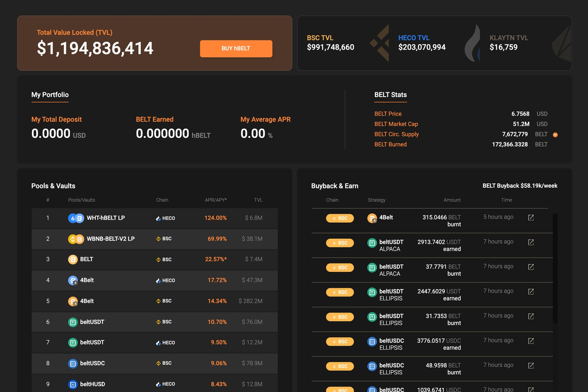Image resolution: width=588 pixels, height=392 pixels.
Task: Click the My Average APR 0.00 value
Action: coord(253,134)
